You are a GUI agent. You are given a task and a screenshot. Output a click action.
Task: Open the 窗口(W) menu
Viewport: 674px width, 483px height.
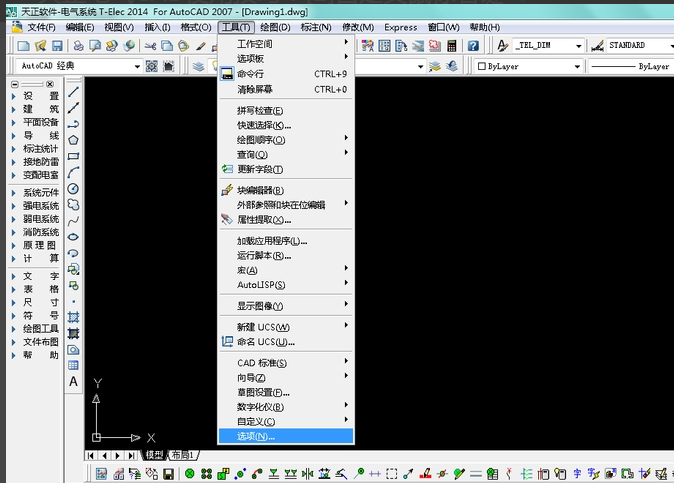coord(443,28)
